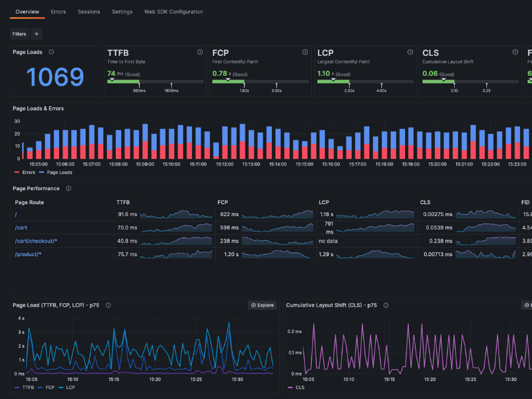Click the CLS table column header
532x399 pixels.
(425, 202)
